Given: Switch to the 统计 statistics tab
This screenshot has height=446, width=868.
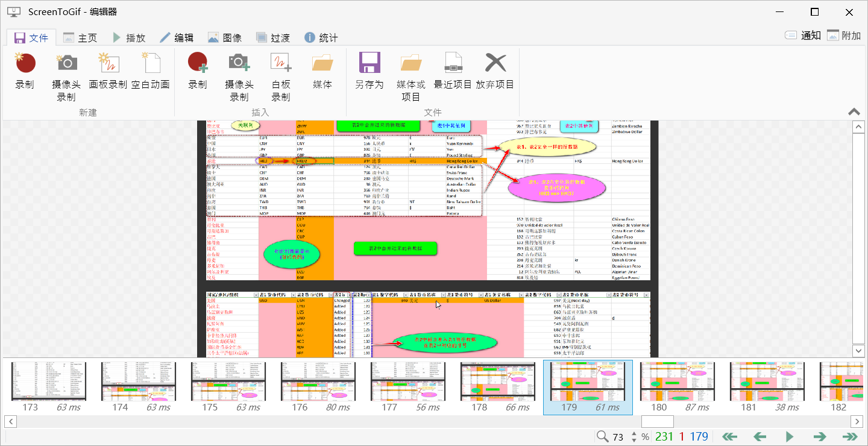Looking at the screenshot, I should [322, 37].
